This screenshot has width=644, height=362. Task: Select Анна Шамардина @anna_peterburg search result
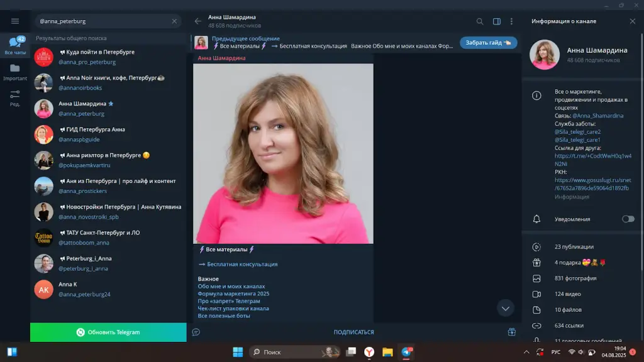108,108
